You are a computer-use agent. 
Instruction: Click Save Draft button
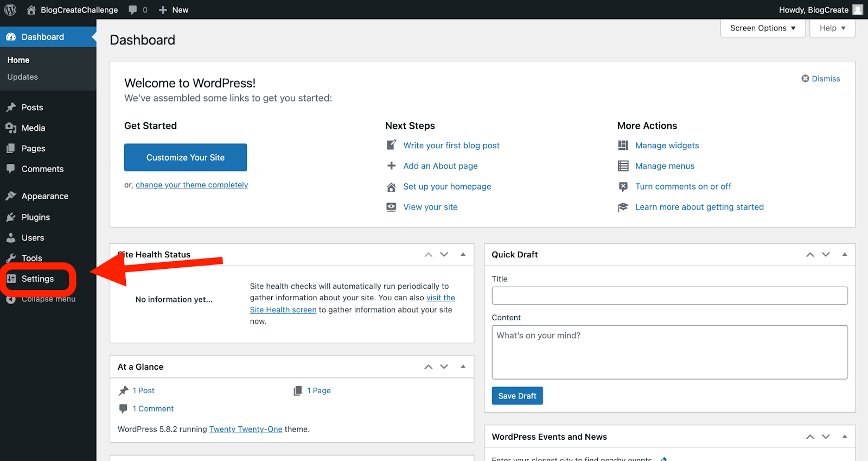(517, 396)
